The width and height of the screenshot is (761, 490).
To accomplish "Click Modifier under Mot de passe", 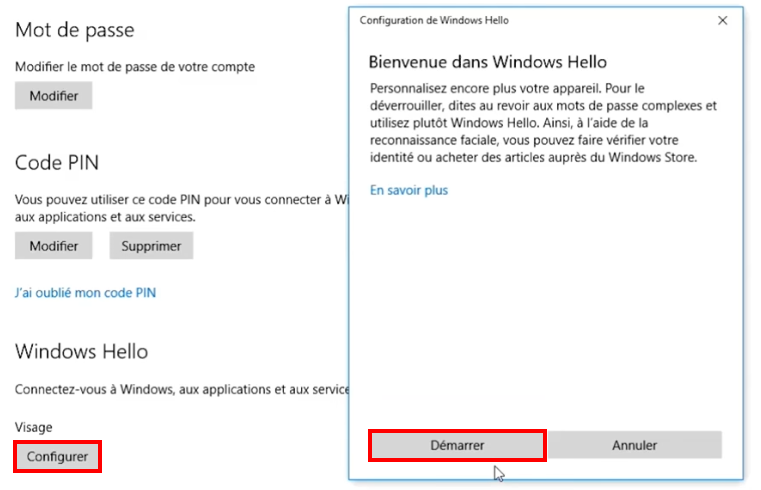I will pyautogui.click(x=53, y=96).
